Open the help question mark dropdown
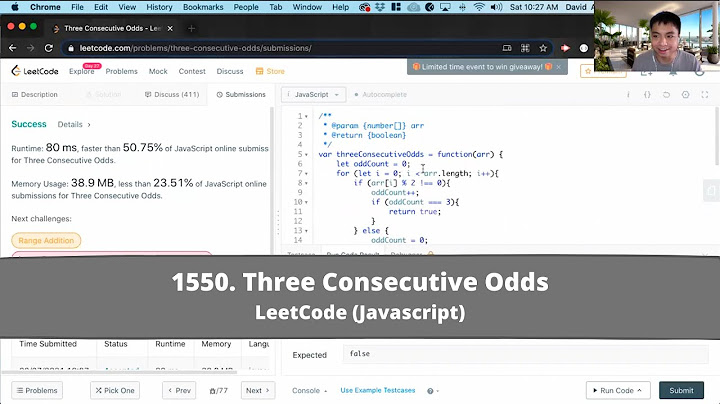The image size is (720, 404). point(433,391)
